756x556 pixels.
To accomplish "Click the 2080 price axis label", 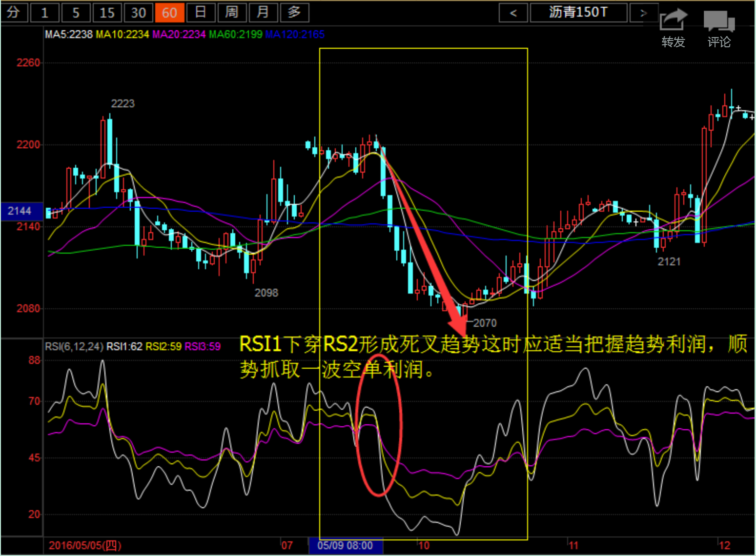I will click(28, 308).
